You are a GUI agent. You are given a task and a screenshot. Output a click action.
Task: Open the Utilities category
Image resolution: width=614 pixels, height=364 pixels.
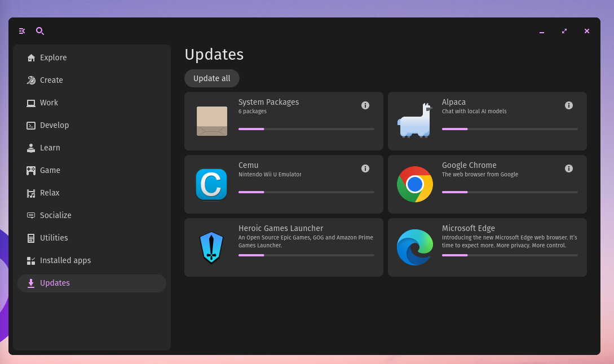point(92,238)
